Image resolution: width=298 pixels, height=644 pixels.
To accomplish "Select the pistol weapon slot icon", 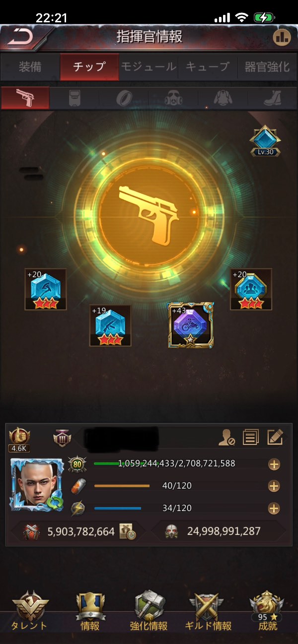I will [x=25, y=98].
